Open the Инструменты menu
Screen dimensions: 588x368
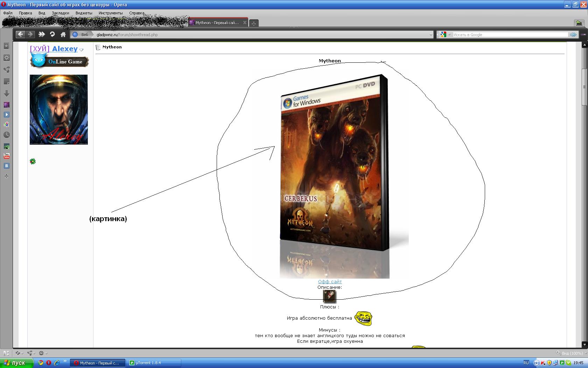[111, 13]
